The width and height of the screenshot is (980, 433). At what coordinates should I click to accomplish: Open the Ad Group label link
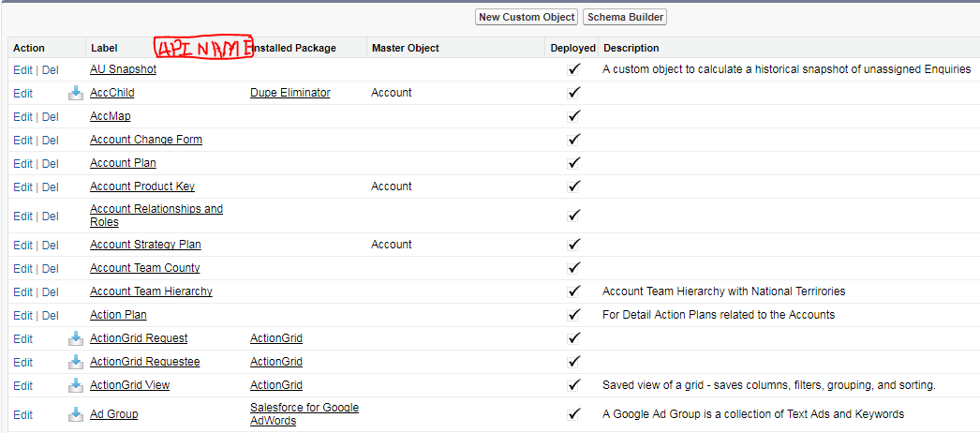coord(113,414)
